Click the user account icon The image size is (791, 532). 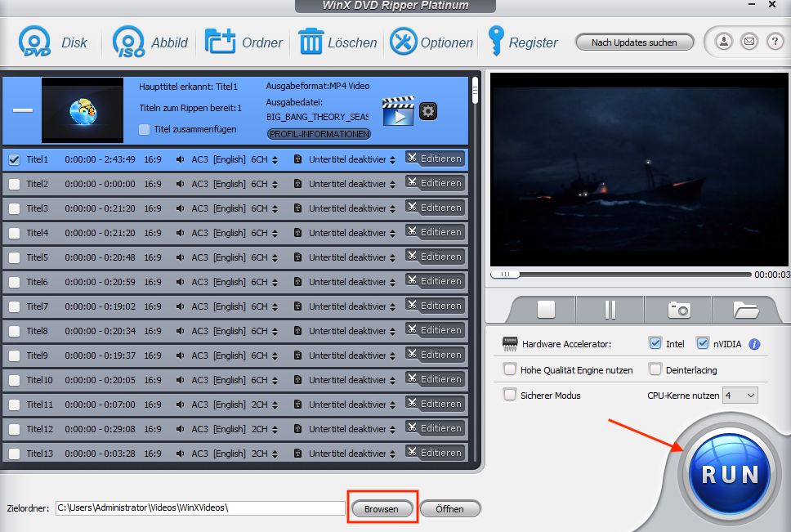pos(723,42)
